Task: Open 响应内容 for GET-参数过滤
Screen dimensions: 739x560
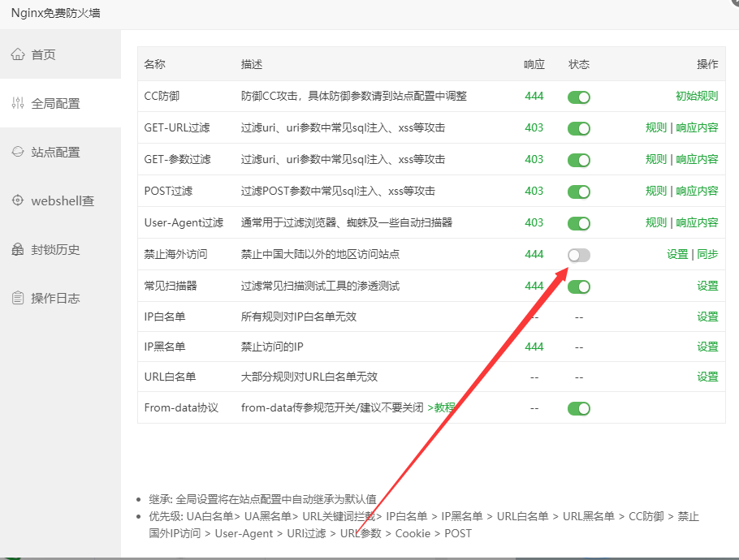Action: tap(697, 159)
